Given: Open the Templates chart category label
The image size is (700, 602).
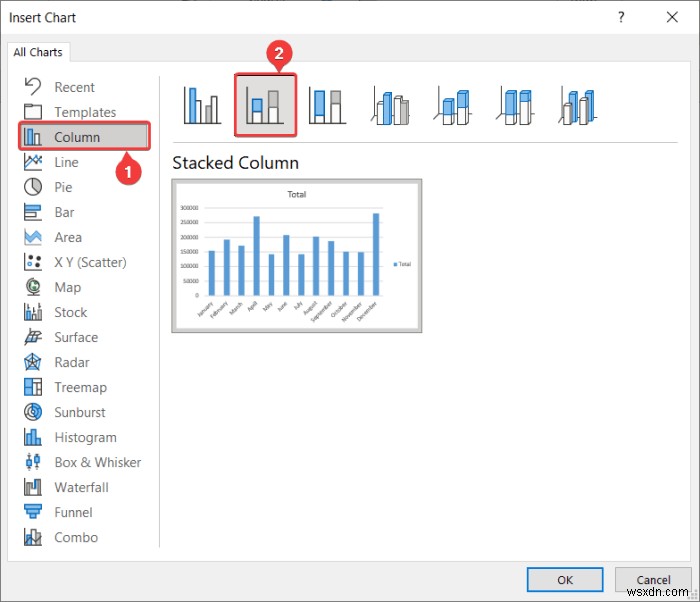Looking at the screenshot, I should click(x=85, y=112).
